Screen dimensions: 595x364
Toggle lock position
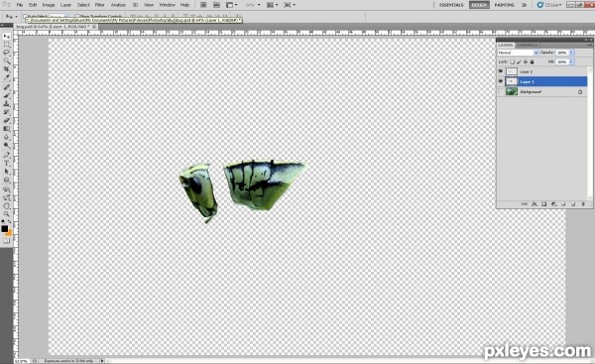click(526, 61)
